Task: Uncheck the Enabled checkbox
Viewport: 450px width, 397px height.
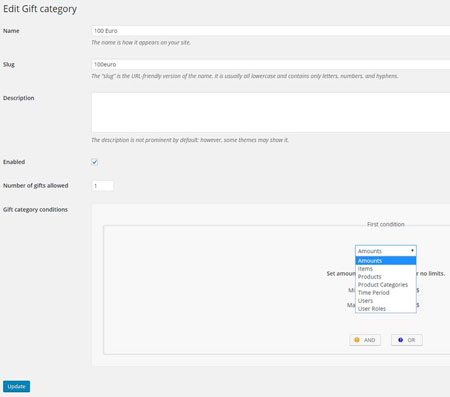Action: pyautogui.click(x=95, y=162)
